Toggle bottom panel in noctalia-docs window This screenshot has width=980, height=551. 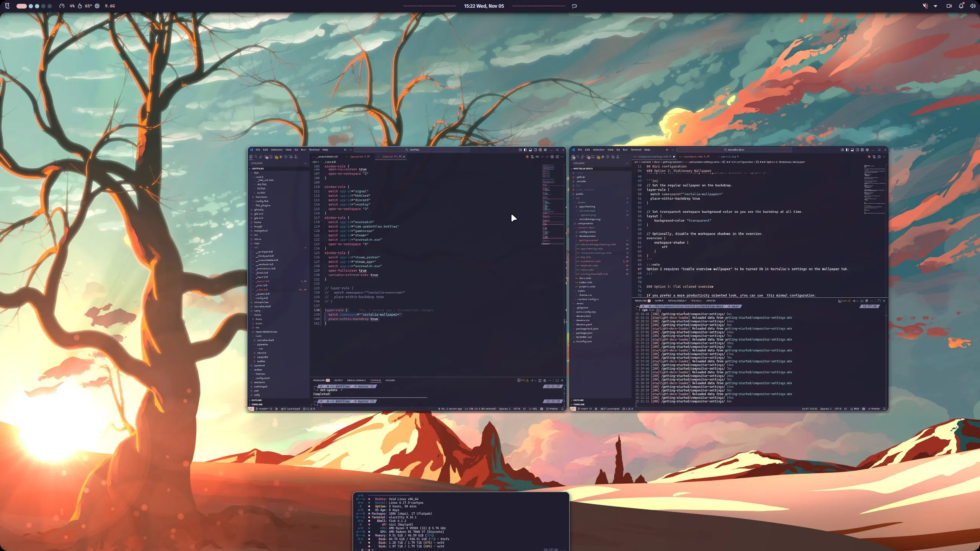852,150
